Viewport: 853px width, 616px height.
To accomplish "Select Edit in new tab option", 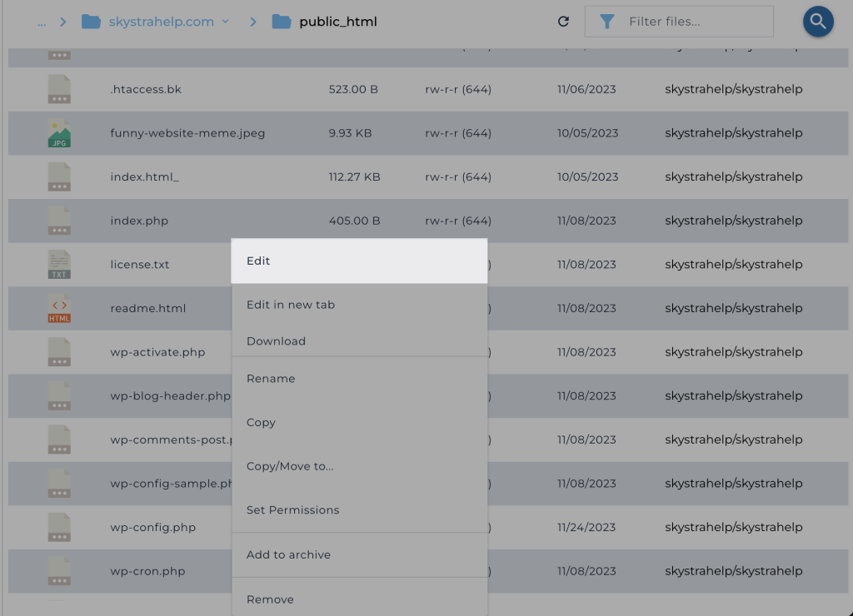I will coord(290,305).
